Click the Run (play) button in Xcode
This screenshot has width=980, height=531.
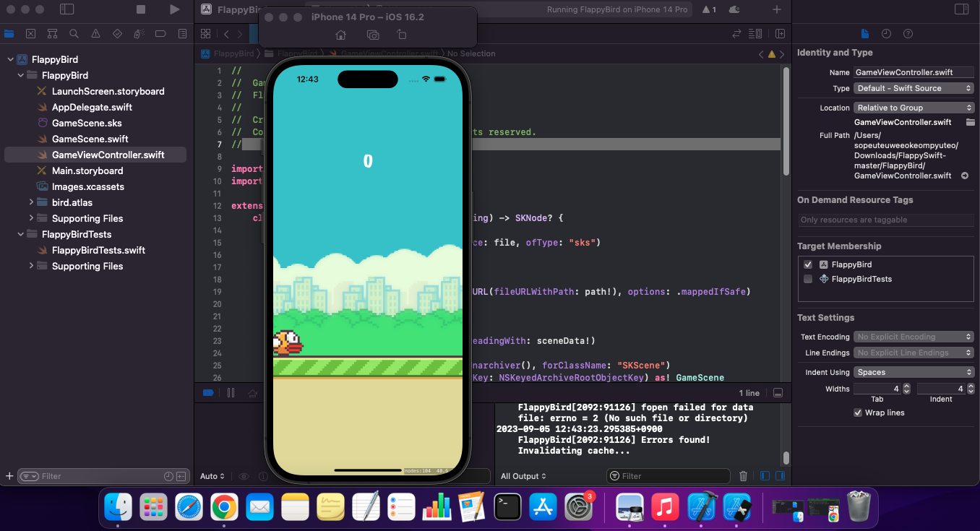click(x=174, y=9)
